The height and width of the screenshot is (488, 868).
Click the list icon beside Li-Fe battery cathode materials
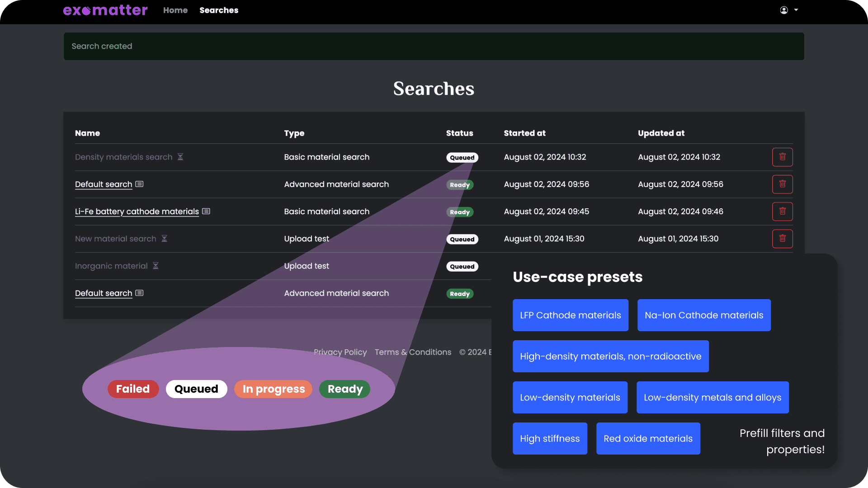(x=206, y=211)
